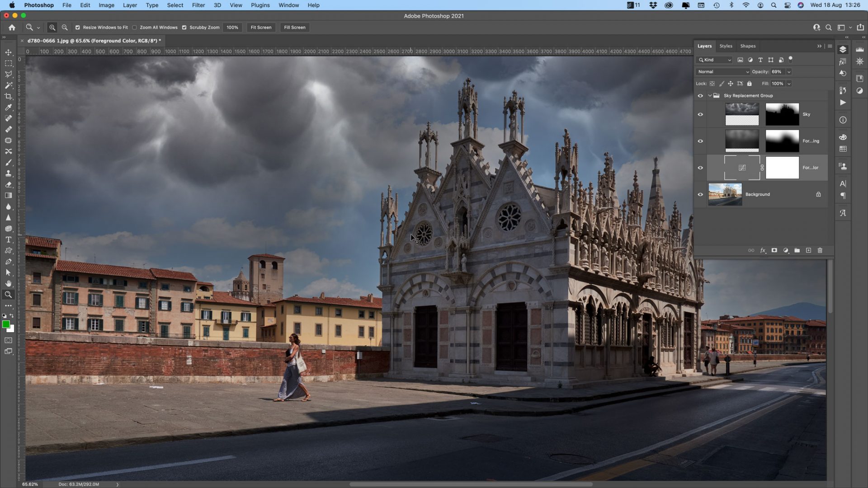The height and width of the screenshot is (488, 868).
Task: Open the Kind filter dropdown
Action: point(715,60)
